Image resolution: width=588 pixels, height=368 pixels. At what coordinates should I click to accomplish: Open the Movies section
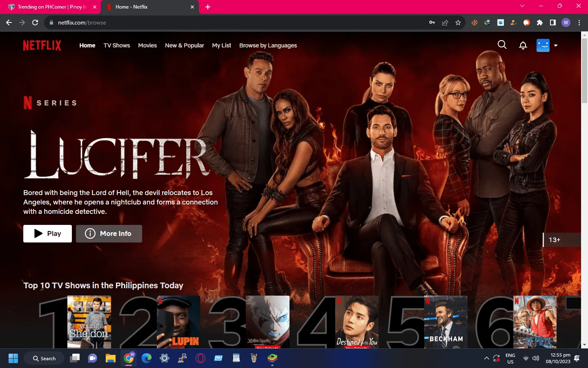[x=147, y=45]
